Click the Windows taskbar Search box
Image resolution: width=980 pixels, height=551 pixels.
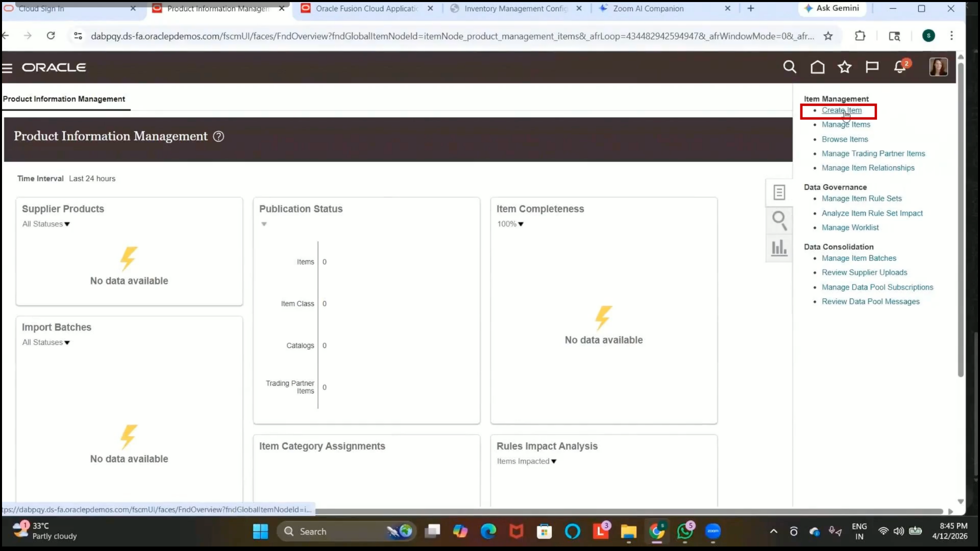[347, 532]
